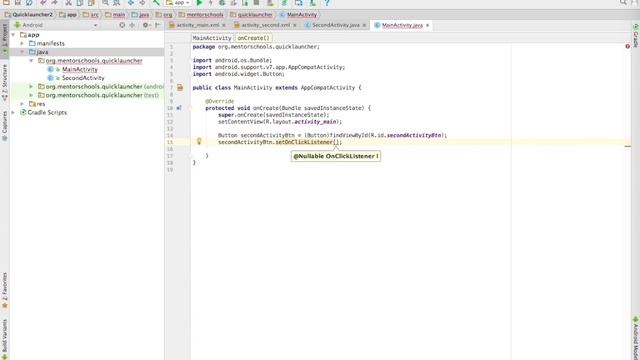Screen dimensions: 640x360
Task: Expand the org.mentorschools.quicklauncher (androidTest) package
Action: [x=31, y=87]
